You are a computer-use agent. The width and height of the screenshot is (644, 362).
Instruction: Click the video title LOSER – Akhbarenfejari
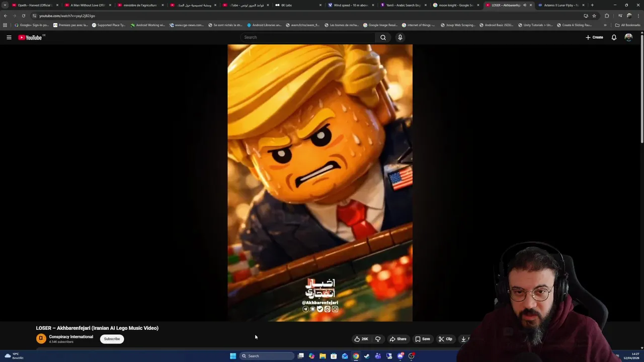97,328
